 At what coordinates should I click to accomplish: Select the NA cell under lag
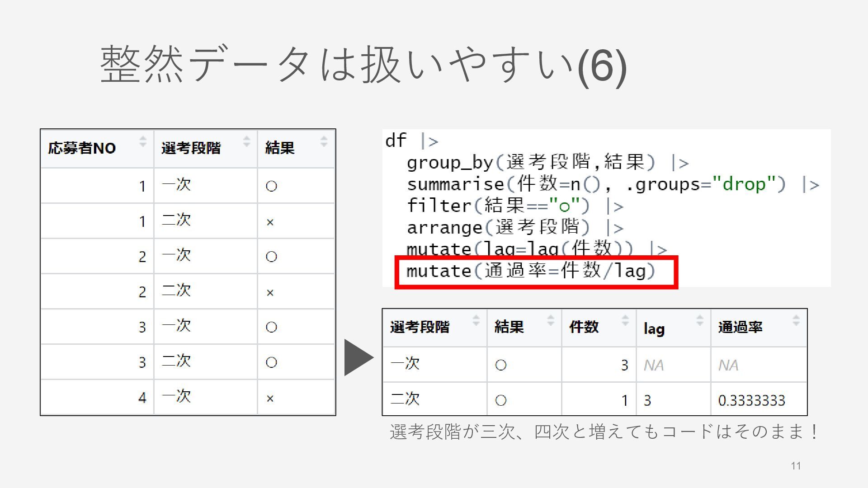[x=654, y=365]
